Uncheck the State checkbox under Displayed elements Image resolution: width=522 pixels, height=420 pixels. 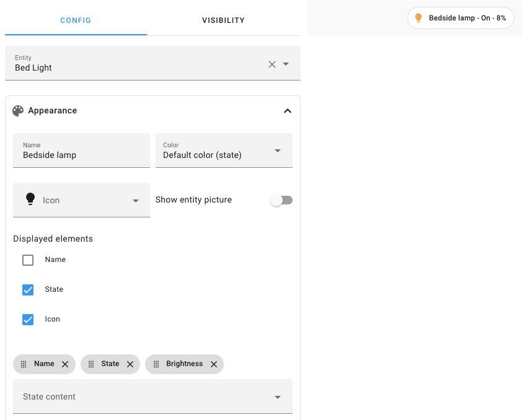pos(28,289)
